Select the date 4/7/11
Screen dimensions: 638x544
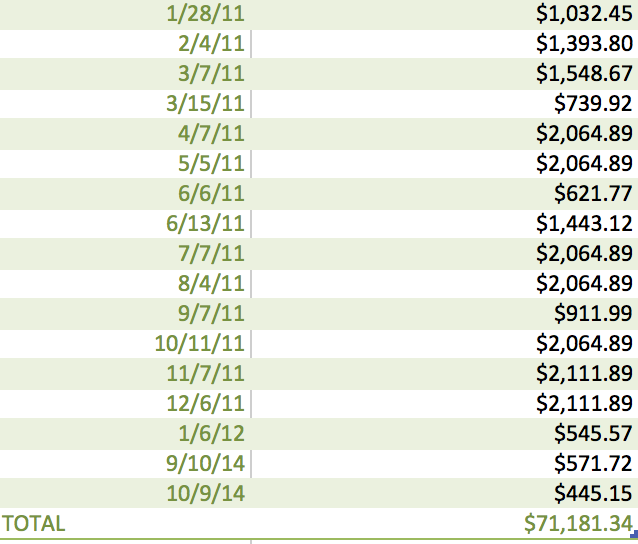click(213, 133)
